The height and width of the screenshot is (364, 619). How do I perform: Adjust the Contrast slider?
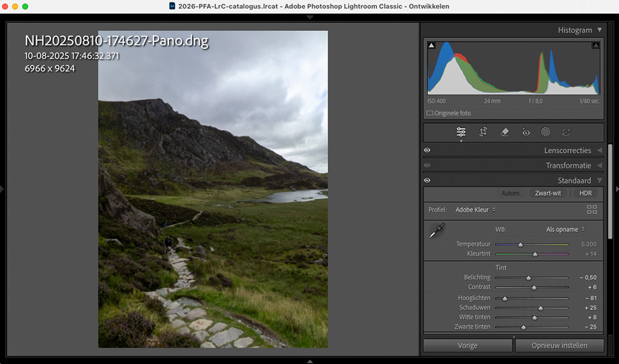(532, 287)
